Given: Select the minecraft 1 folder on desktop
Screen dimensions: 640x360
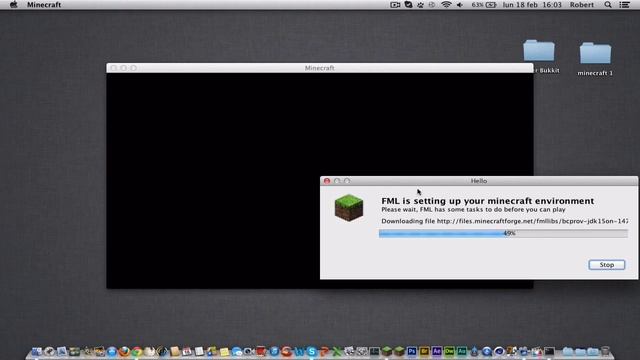Looking at the screenshot, I should 595,59.
